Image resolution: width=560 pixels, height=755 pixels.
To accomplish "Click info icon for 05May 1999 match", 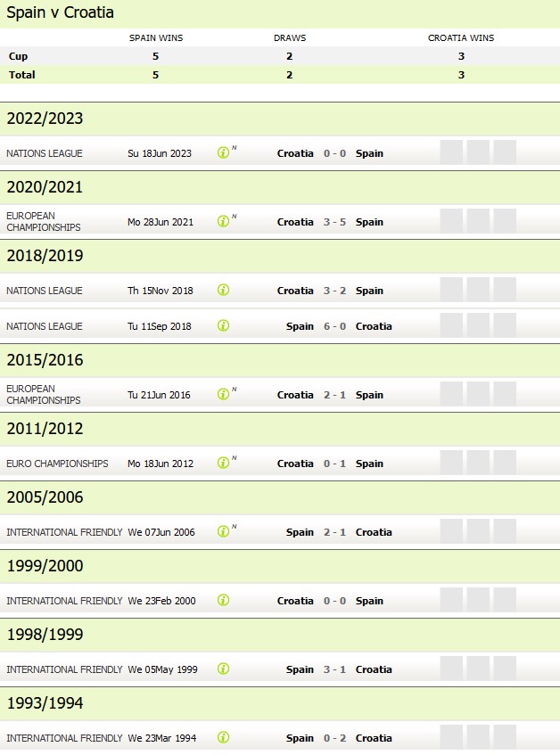I will point(223,669).
